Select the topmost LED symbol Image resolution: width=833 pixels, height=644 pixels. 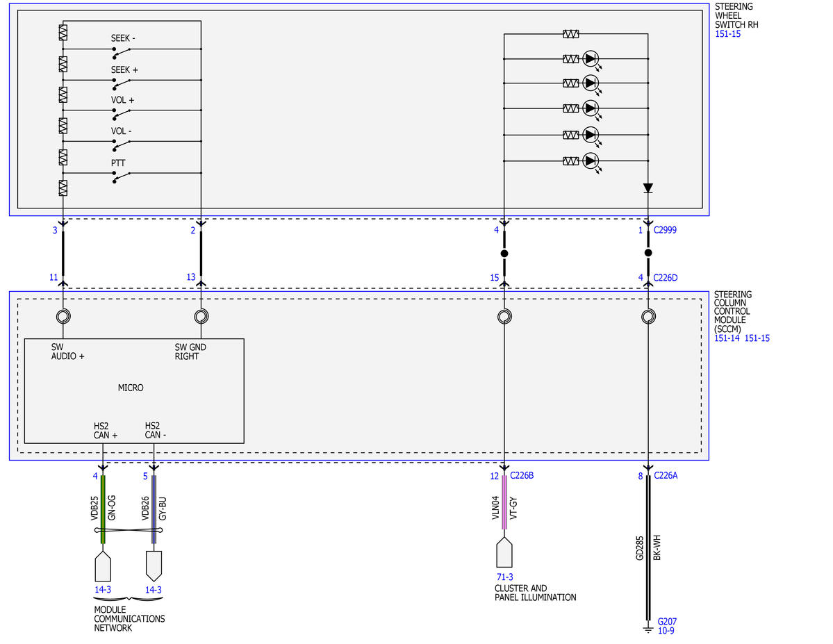(591, 59)
